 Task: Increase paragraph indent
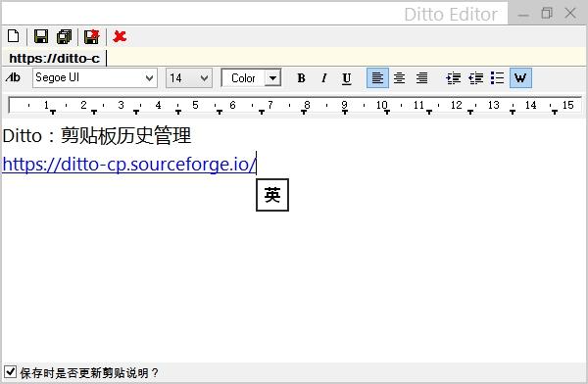point(454,78)
